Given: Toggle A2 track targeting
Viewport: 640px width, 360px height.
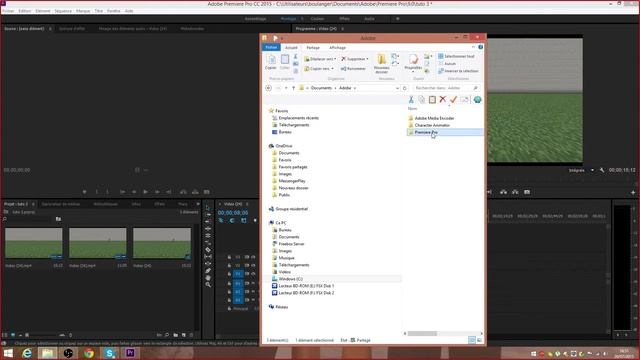Looking at the screenshot, I should point(238,291).
